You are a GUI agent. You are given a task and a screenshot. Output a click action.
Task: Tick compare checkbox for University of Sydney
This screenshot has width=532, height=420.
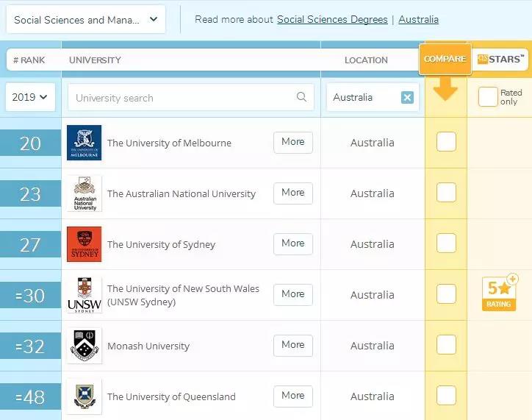[446, 243]
